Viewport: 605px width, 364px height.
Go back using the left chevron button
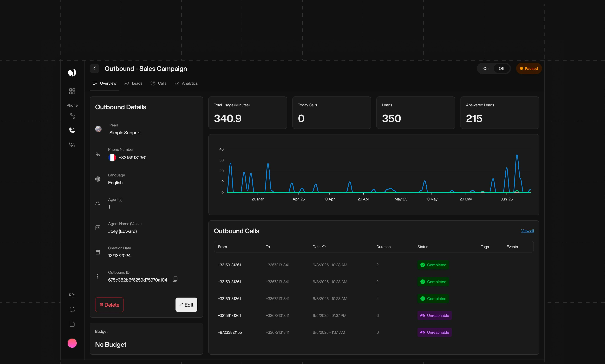click(95, 68)
